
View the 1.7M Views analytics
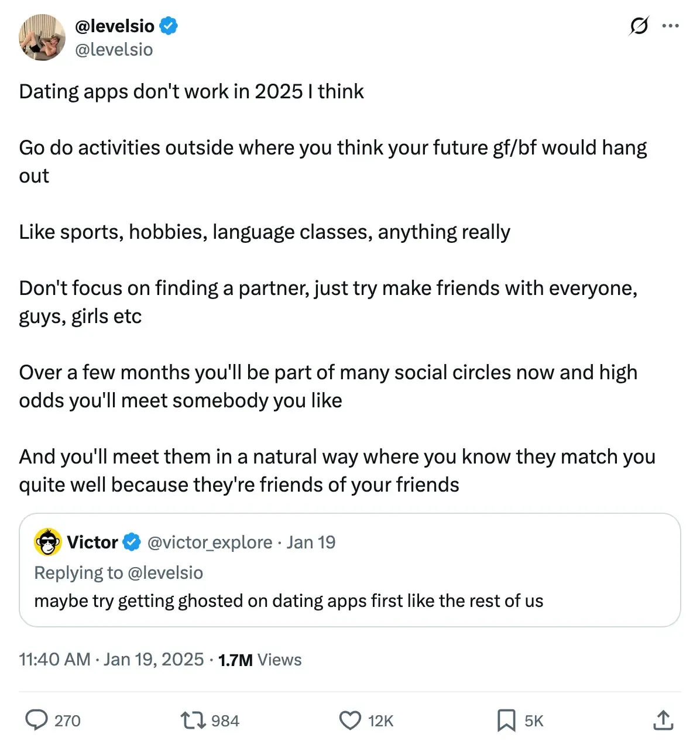pos(260,660)
